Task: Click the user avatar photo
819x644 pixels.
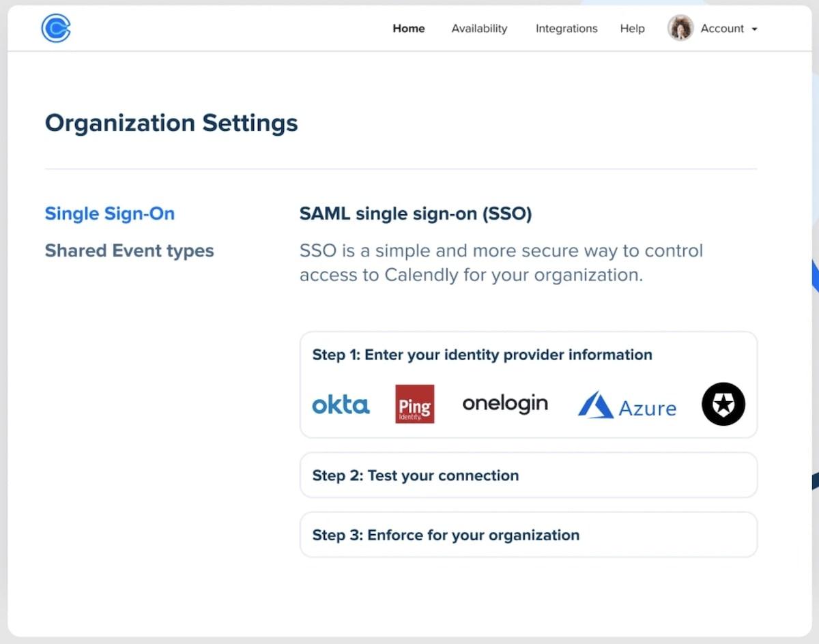Action: [680, 29]
